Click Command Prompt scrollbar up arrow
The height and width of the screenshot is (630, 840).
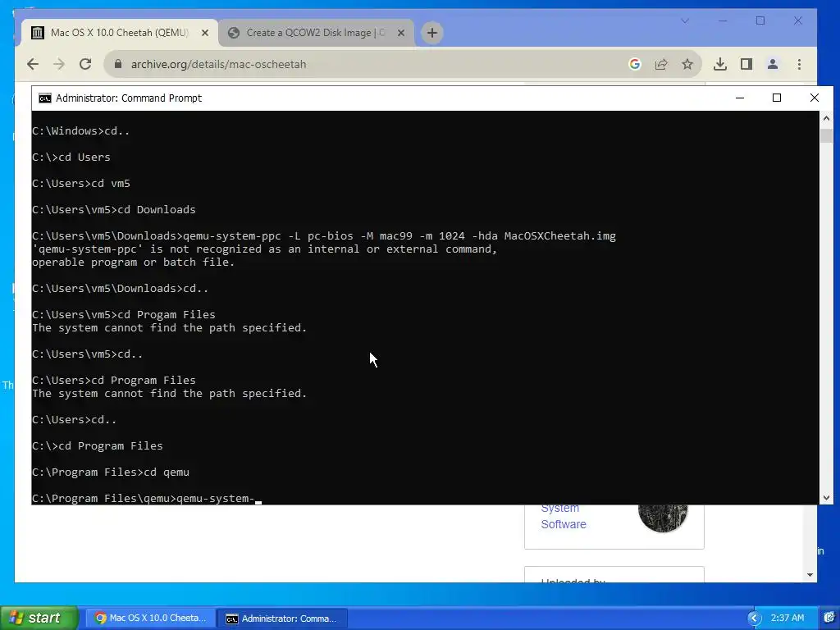(826, 118)
